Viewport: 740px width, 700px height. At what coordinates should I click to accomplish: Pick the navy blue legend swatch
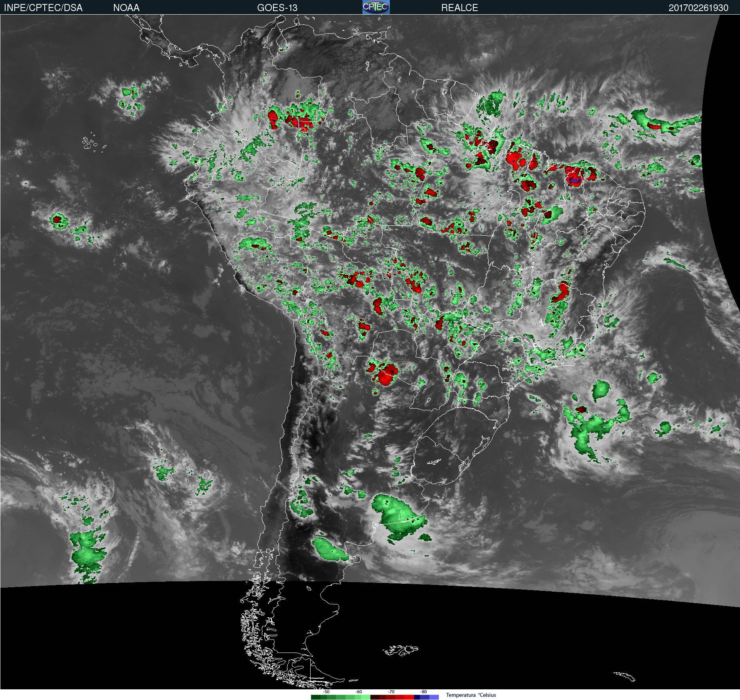417,697
